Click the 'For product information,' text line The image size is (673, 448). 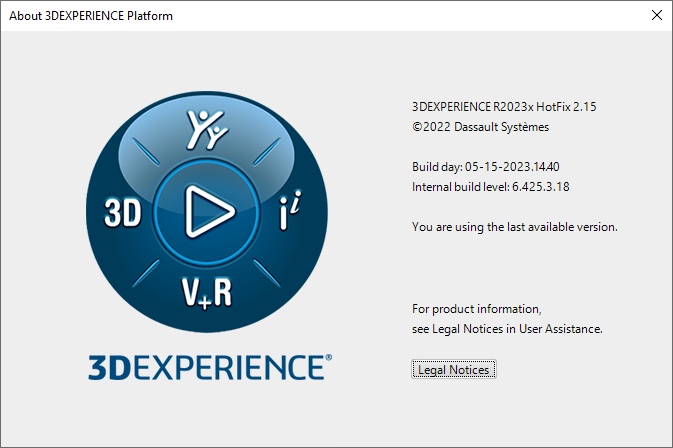point(477,308)
